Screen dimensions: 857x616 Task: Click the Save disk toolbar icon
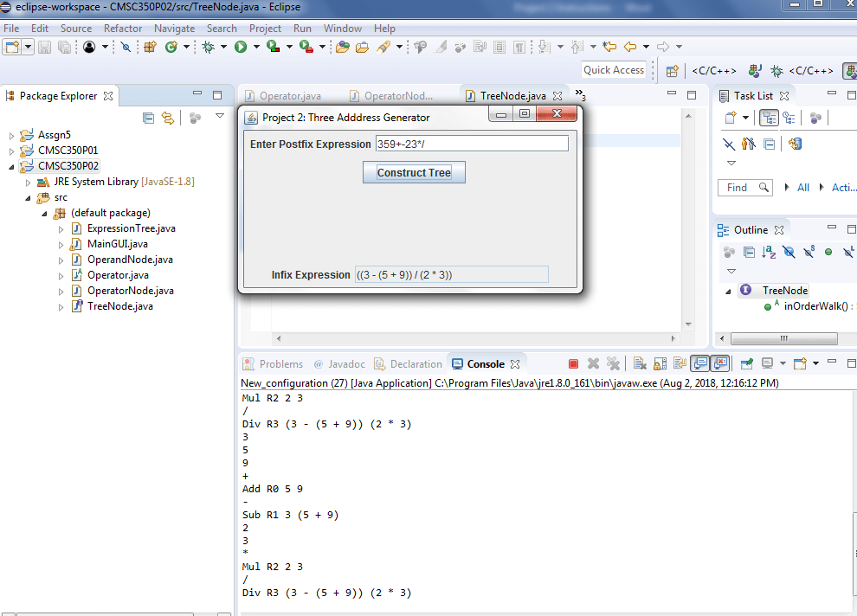point(44,48)
